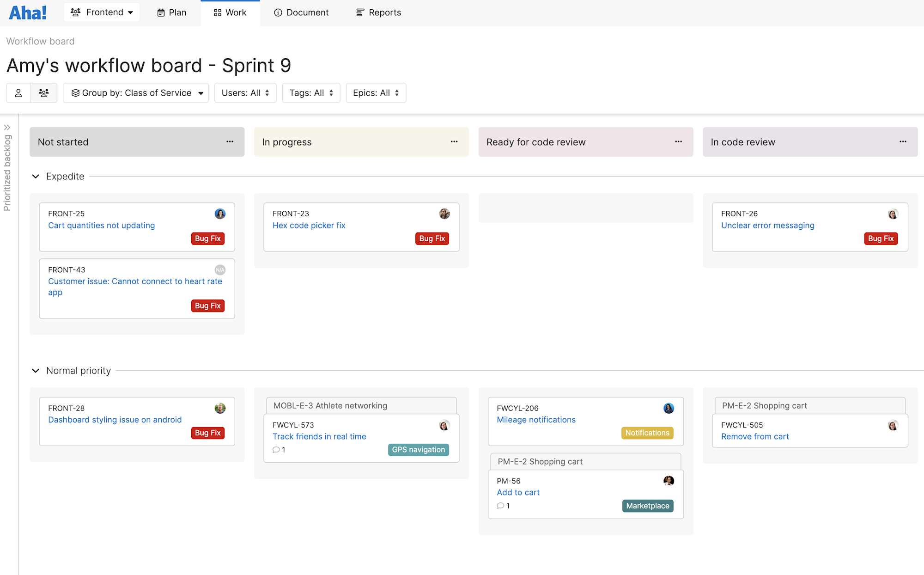Viewport: 924px width, 575px height.
Task: Collapse the Expedite swimlane
Action: (36, 177)
